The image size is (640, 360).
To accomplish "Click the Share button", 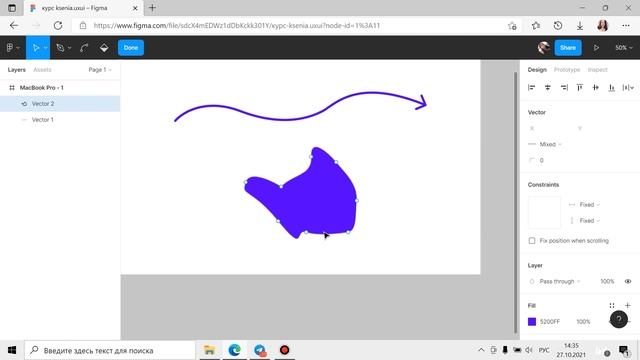I will click(x=568, y=48).
